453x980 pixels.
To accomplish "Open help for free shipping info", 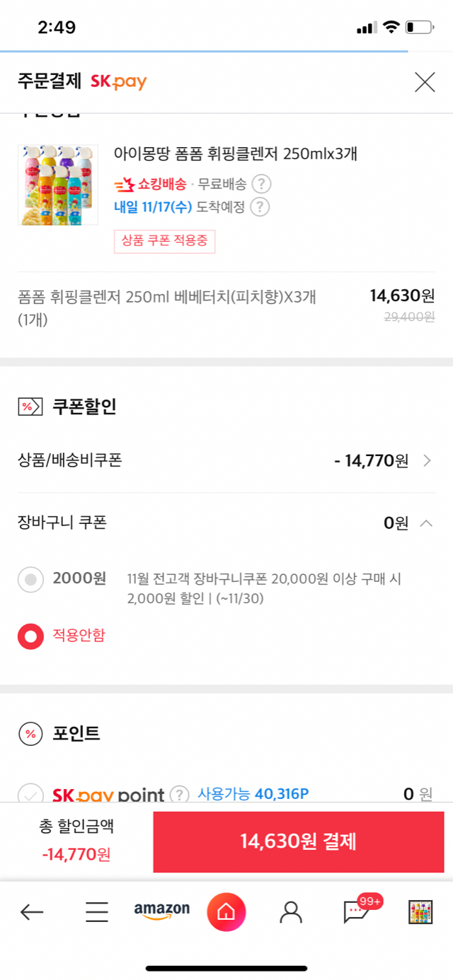I will 262,185.
